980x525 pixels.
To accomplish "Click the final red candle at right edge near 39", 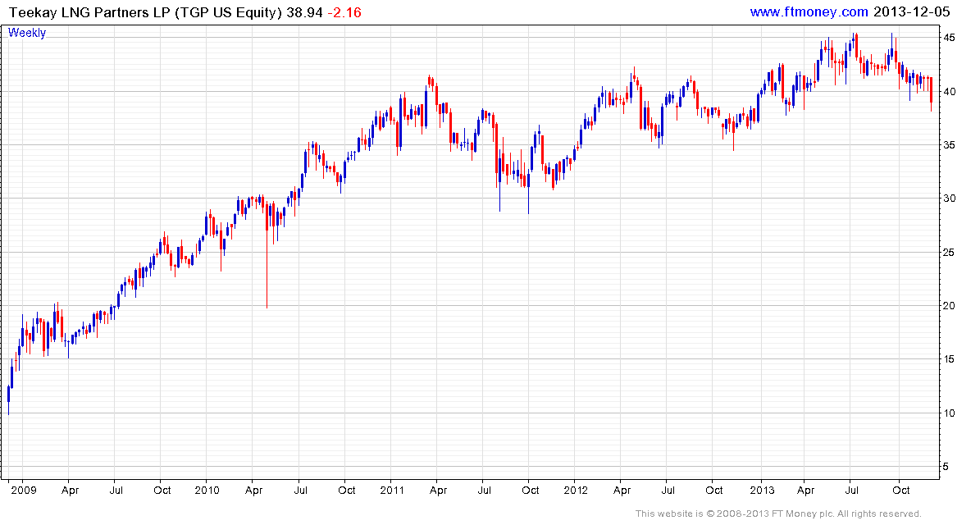I will pyautogui.click(x=932, y=94).
